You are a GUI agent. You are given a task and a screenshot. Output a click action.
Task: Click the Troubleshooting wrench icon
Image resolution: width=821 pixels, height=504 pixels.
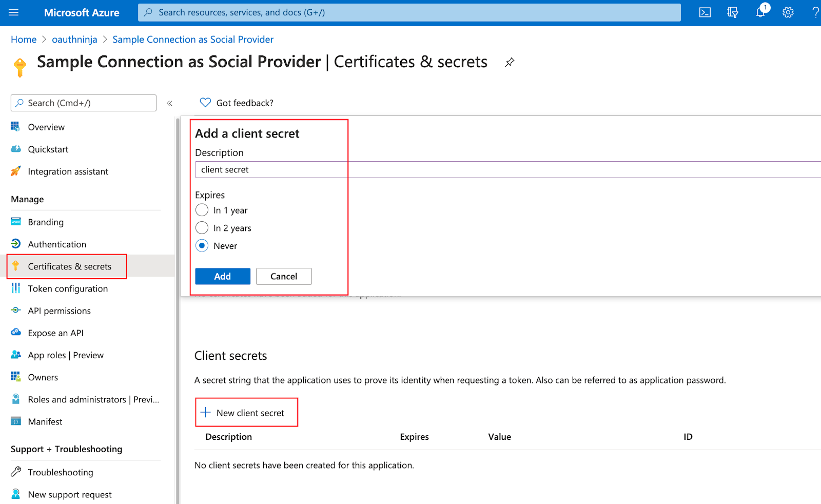pos(16,472)
